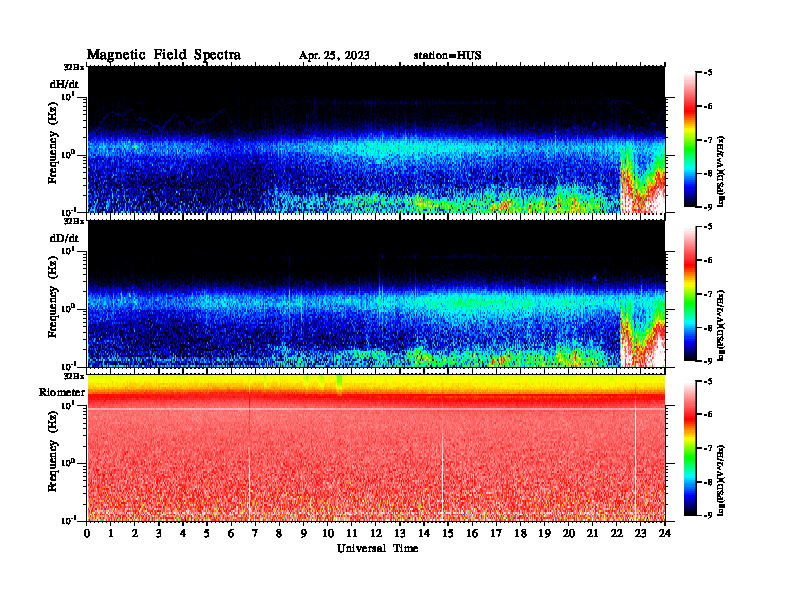Click hour 0 on the Universal Time axis
Viewport: 792px width, 612px height.
(87, 533)
